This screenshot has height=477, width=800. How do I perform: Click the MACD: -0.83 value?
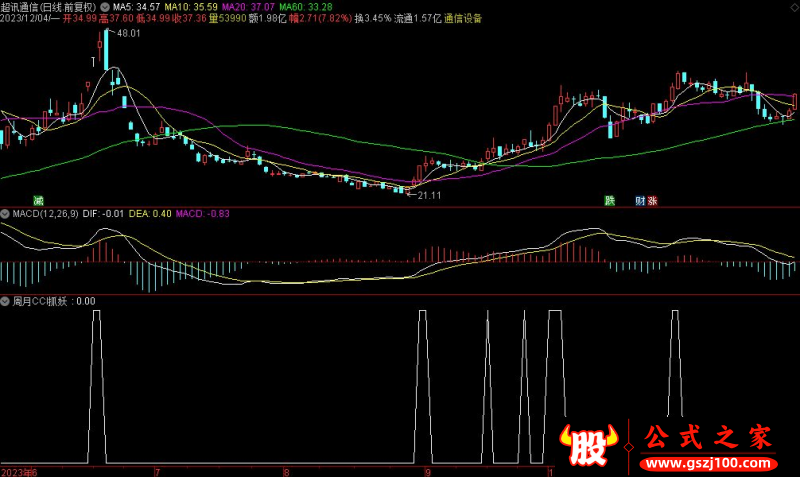pos(203,214)
